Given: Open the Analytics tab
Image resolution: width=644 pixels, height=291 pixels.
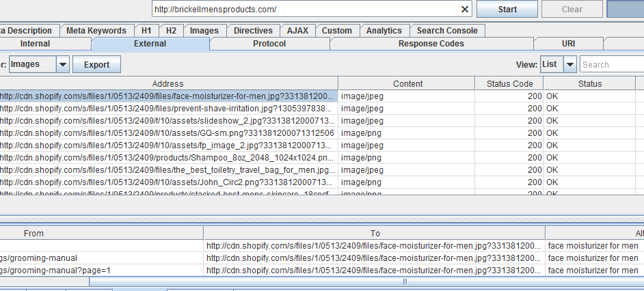Looking at the screenshot, I should coord(384,31).
